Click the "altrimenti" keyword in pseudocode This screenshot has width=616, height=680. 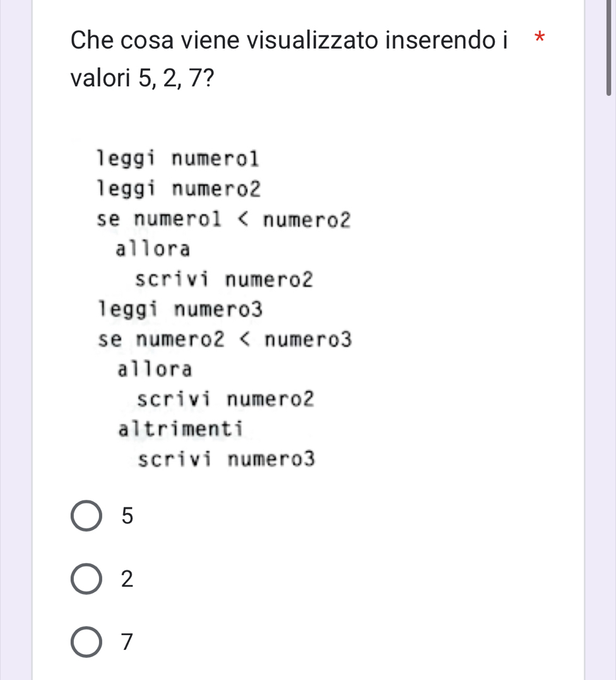[x=181, y=429]
